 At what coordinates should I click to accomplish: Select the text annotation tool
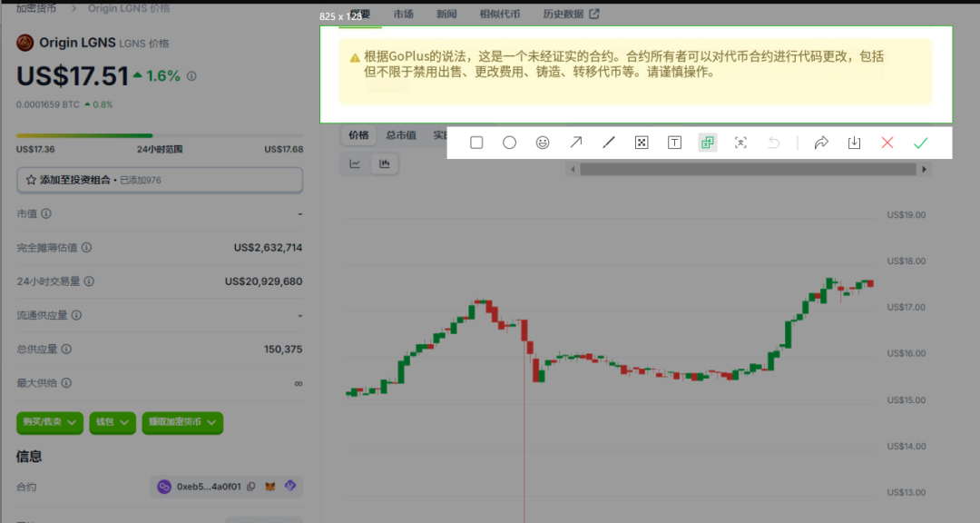[674, 143]
